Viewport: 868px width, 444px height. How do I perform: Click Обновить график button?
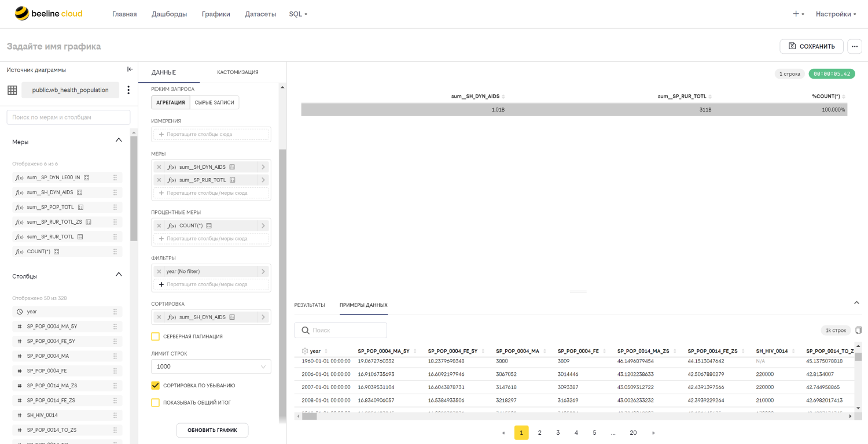click(x=212, y=430)
